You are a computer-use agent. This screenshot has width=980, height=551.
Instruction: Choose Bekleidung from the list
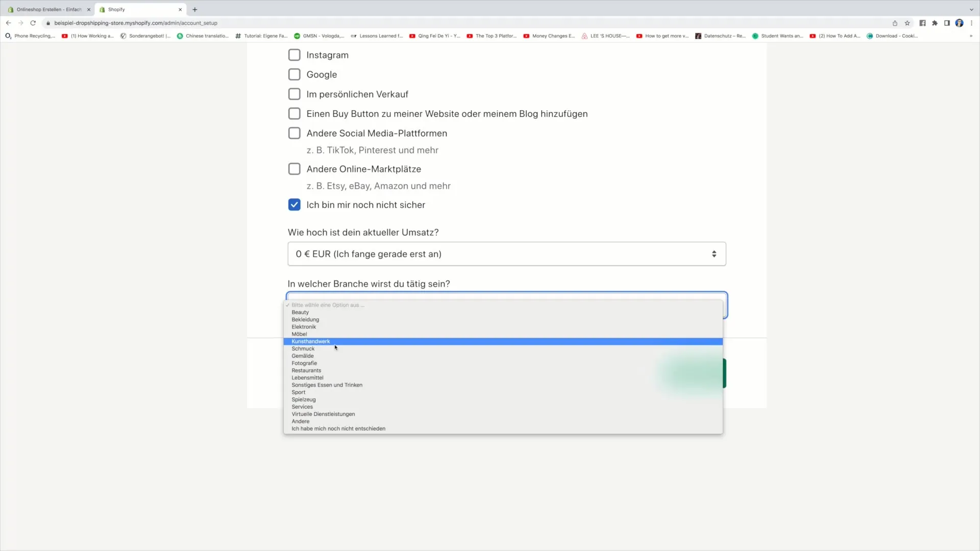tap(503, 319)
